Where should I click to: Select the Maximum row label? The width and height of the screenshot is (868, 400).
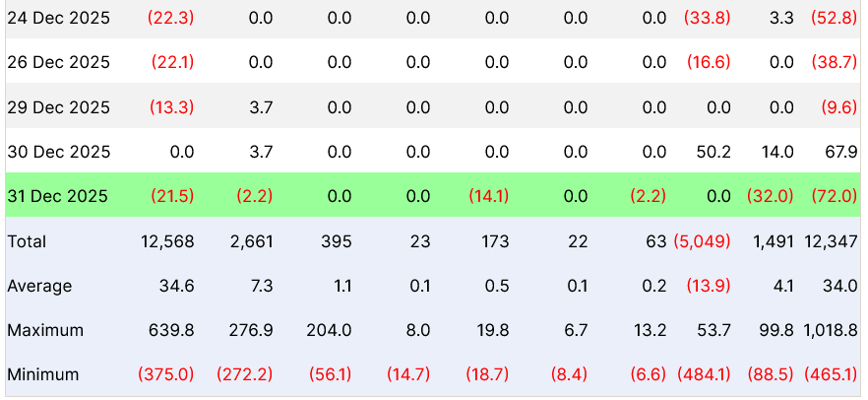[x=45, y=330]
